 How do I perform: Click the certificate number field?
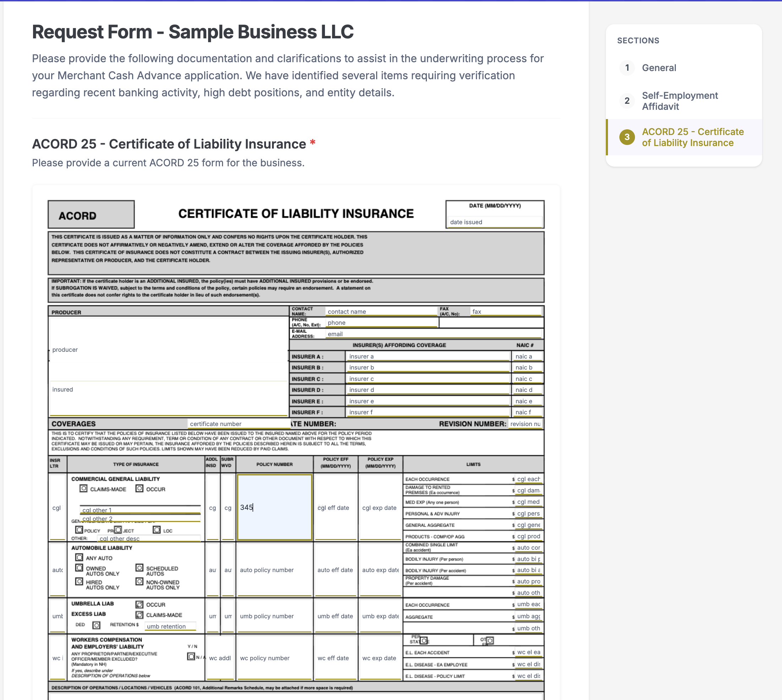(238, 424)
